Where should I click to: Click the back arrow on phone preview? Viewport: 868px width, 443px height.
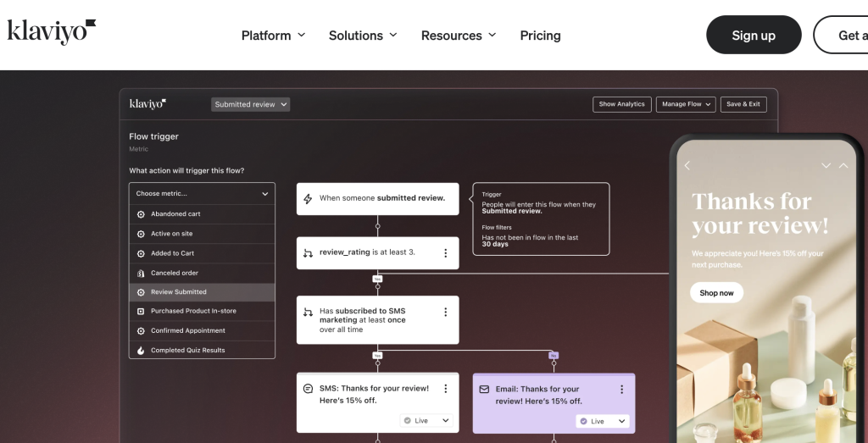coord(687,165)
